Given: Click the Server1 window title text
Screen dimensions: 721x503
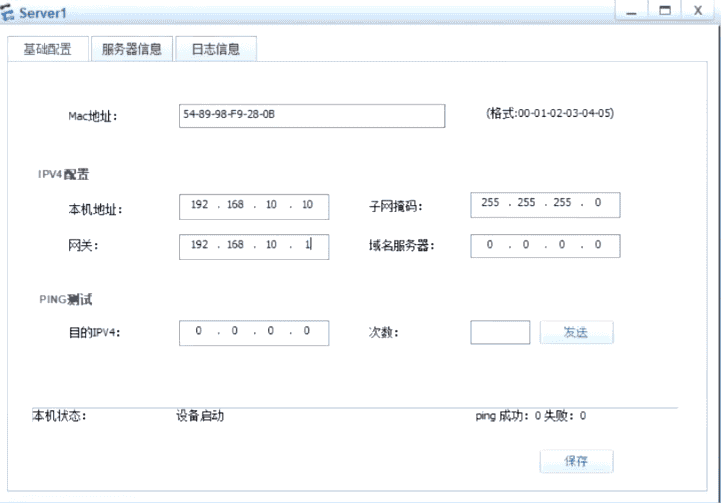Looking at the screenshot, I should coord(43,13).
